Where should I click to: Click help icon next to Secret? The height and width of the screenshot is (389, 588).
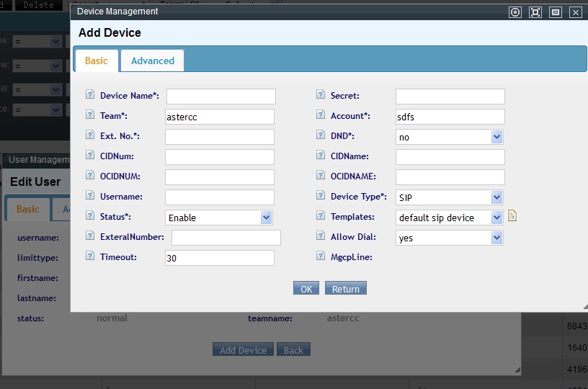(x=321, y=95)
